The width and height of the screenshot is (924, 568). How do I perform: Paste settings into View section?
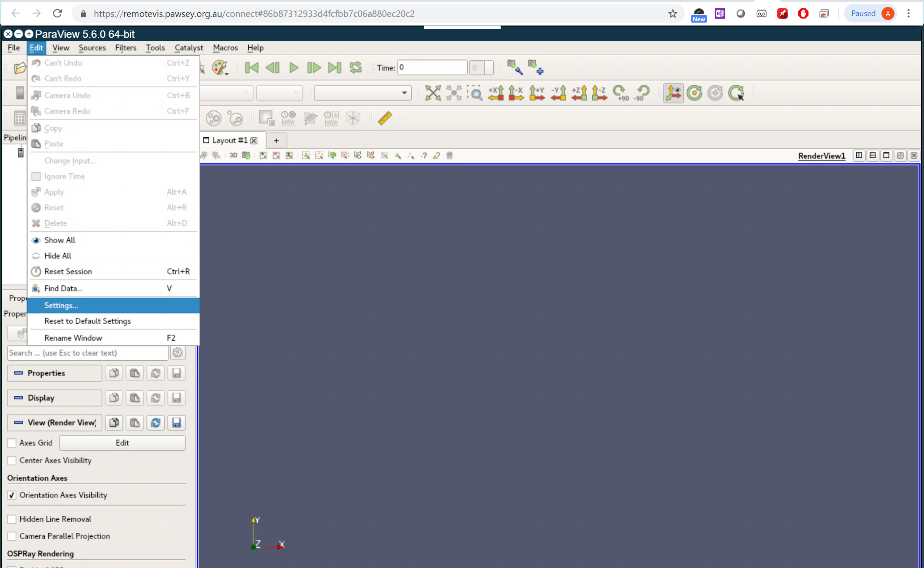coord(135,422)
